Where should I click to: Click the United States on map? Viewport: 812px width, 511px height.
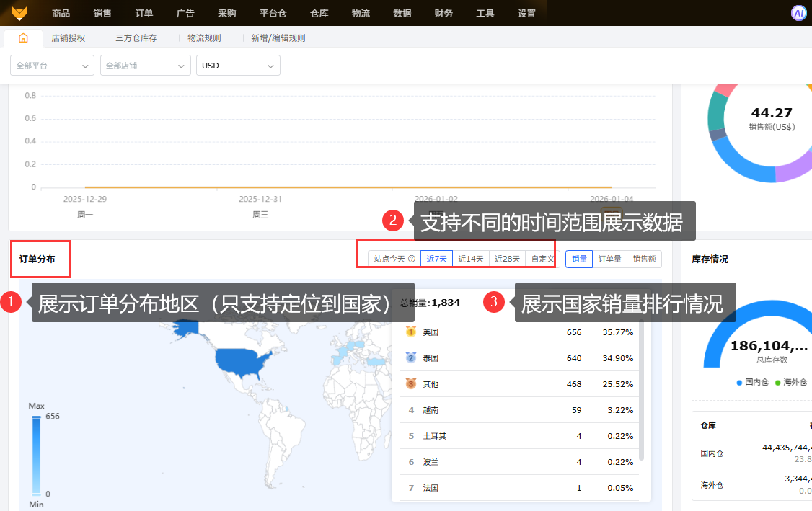pos(241,361)
